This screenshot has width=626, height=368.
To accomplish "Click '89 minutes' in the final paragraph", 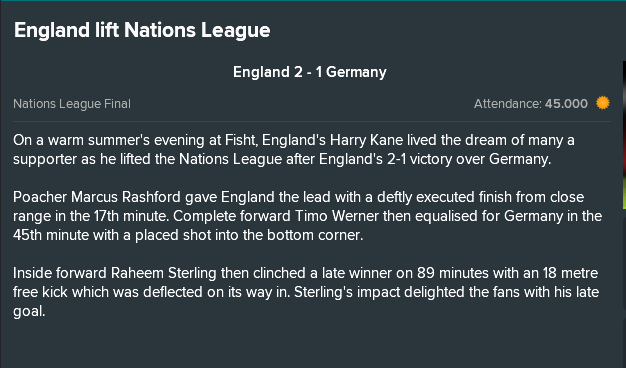I will click(x=453, y=273).
